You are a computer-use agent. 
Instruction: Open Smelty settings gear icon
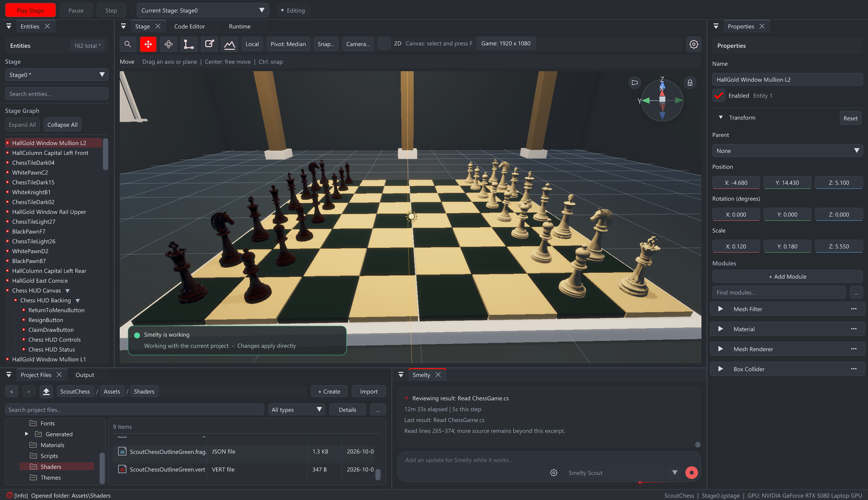pos(554,473)
